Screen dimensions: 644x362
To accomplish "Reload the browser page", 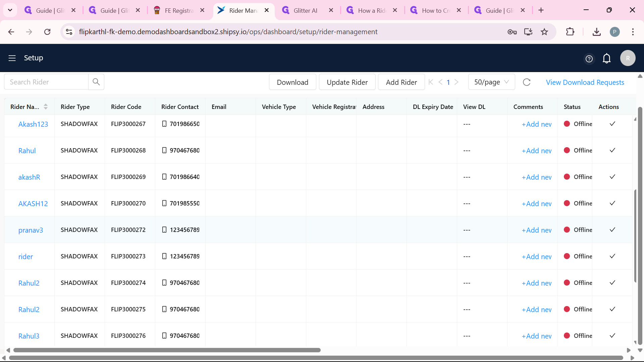I will (47, 32).
